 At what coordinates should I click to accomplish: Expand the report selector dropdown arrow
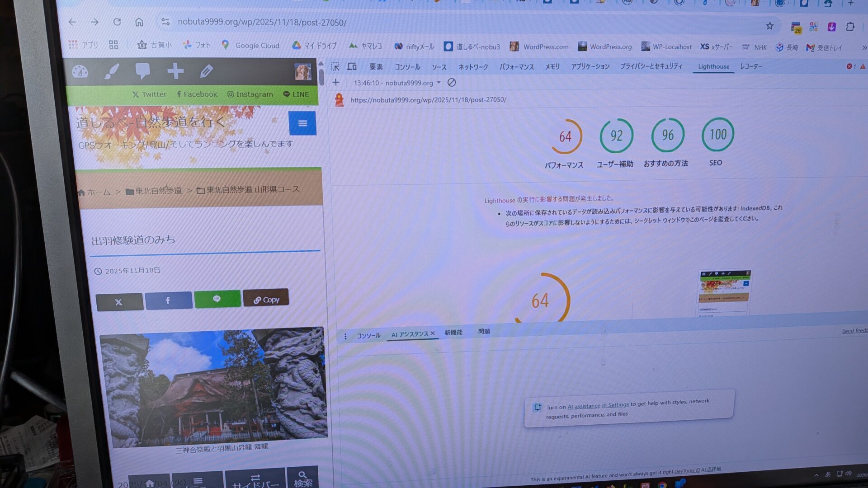pos(439,83)
